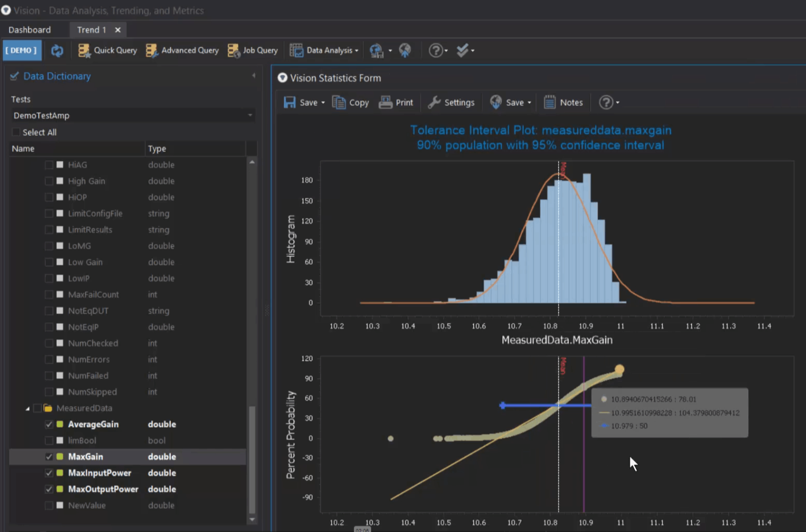Launch the Job Query tool
806x532 pixels.
(252, 50)
